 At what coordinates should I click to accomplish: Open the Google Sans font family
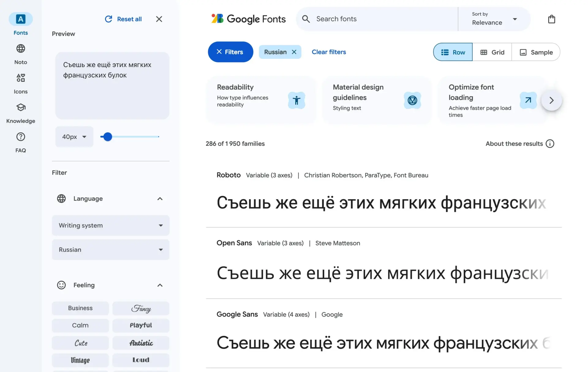tap(237, 314)
